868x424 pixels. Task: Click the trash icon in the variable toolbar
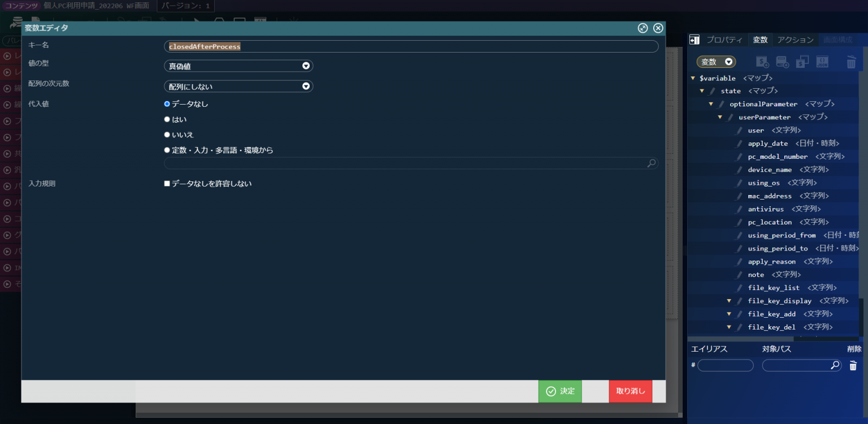pyautogui.click(x=851, y=62)
